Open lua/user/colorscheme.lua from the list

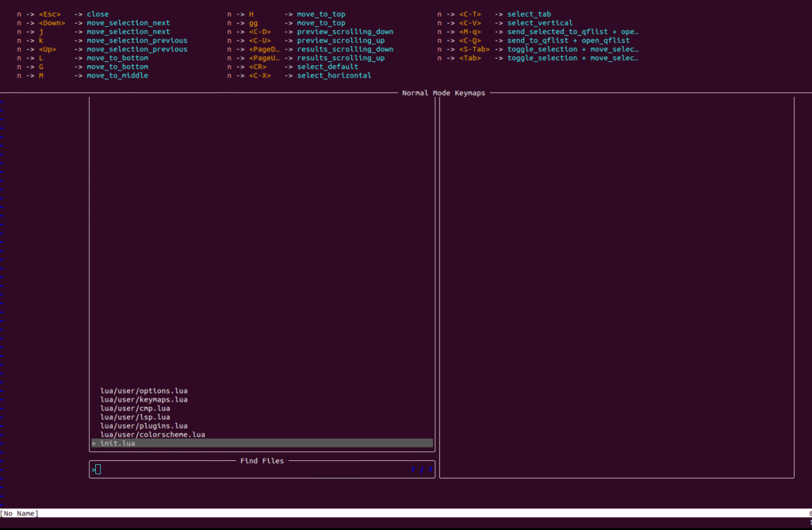pos(152,435)
